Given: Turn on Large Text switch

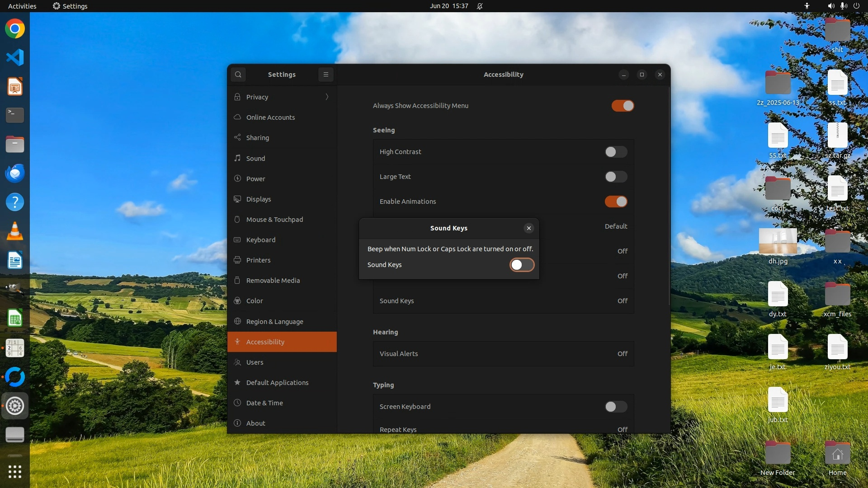Looking at the screenshot, I should pyautogui.click(x=616, y=177).
